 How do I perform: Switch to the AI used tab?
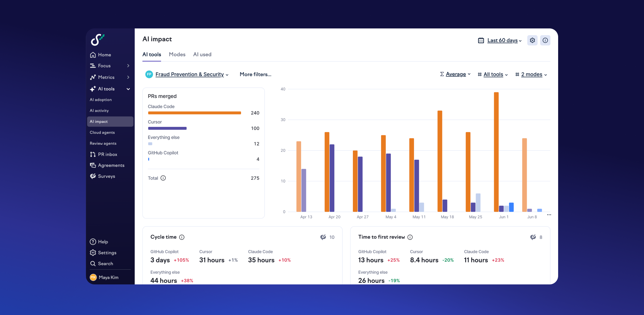click(202, 54)
